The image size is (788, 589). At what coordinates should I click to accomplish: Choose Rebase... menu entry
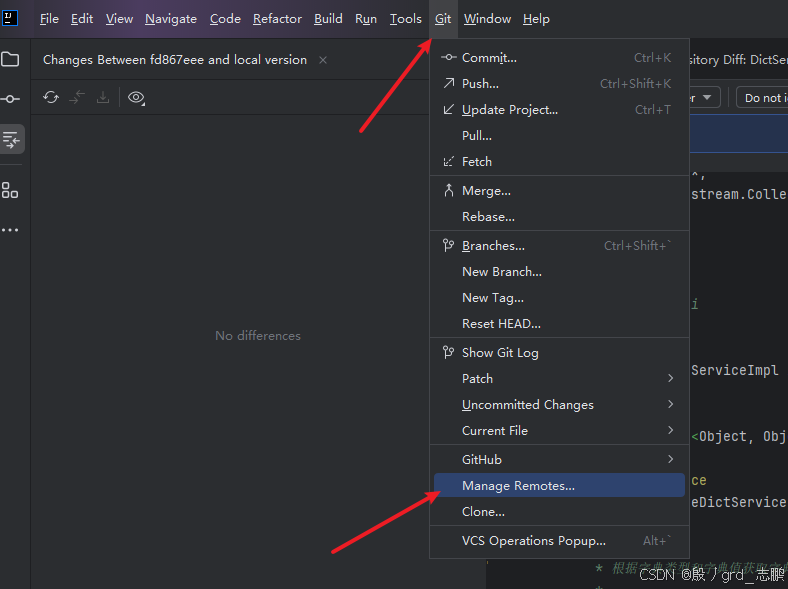coord(559,217)
